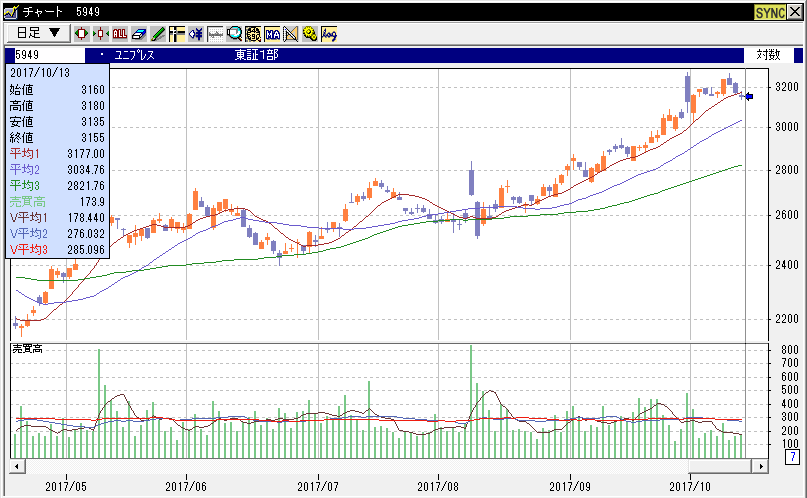Click the scrollbar left arrow
This screenshot has height=498, width=807.
[x=16, y=466]
